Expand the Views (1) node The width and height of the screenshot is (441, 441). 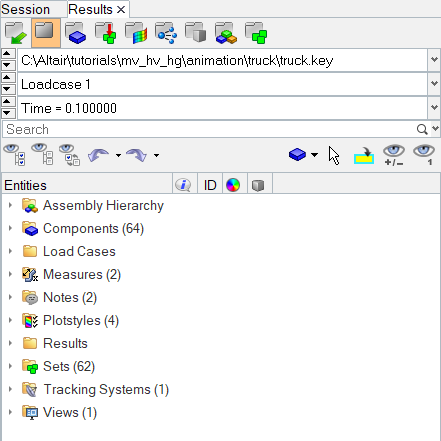pyautogui.click(x=10, y=412)
